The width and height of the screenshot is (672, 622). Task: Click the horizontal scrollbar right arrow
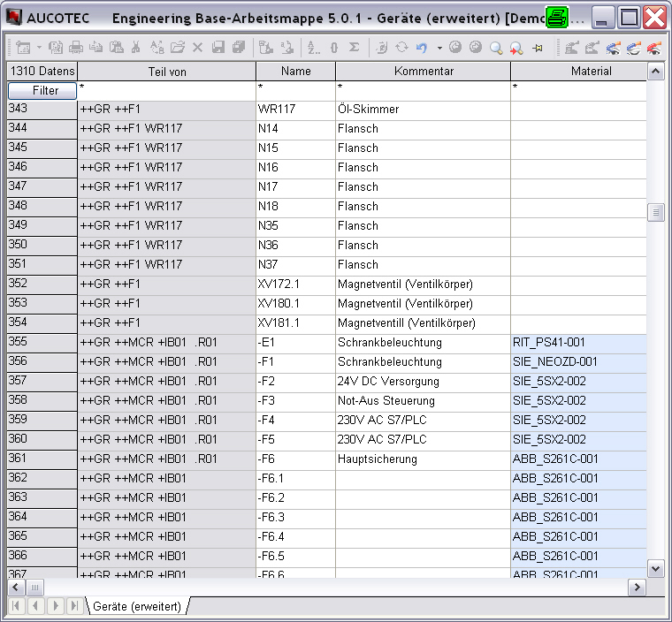click(637, 588)
